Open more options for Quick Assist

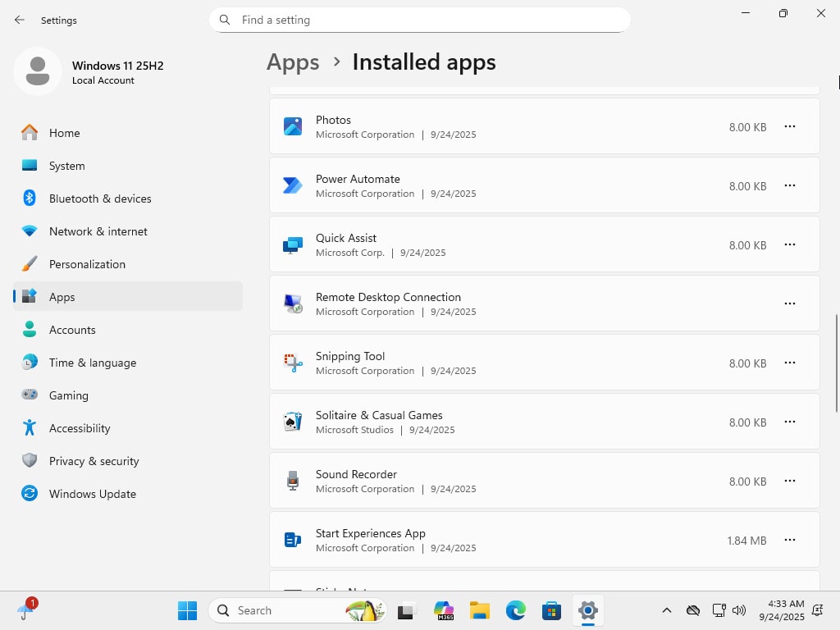[x=790, y=244]
